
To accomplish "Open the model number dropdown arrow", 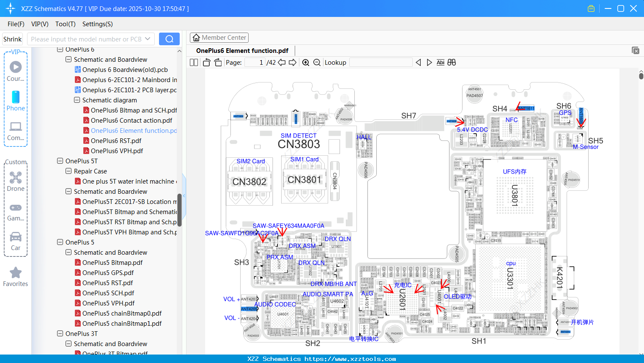I will [148, 39].
